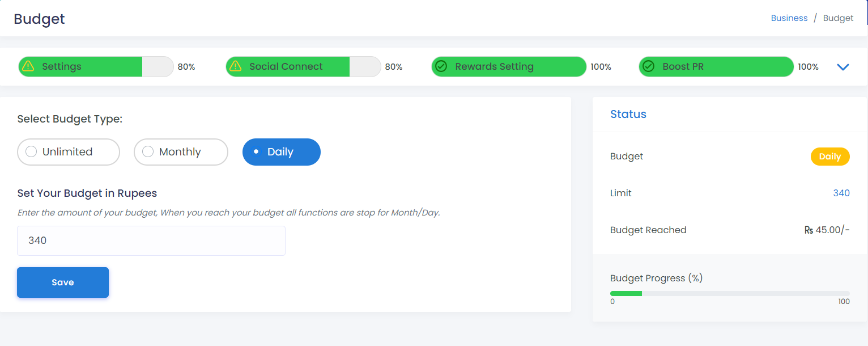Screen dimensions: 868x346
Task: Click the Budget breadcrumb current page
Action: click(838, 18)
